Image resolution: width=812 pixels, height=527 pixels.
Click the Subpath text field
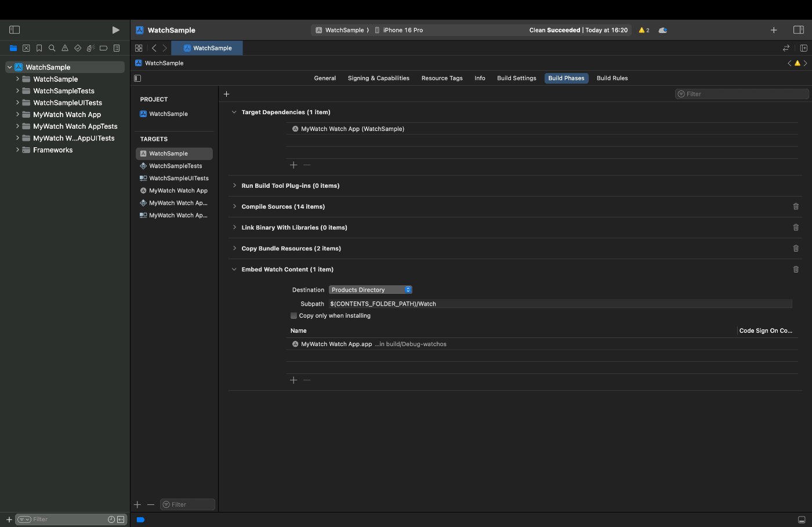[560, 304]
